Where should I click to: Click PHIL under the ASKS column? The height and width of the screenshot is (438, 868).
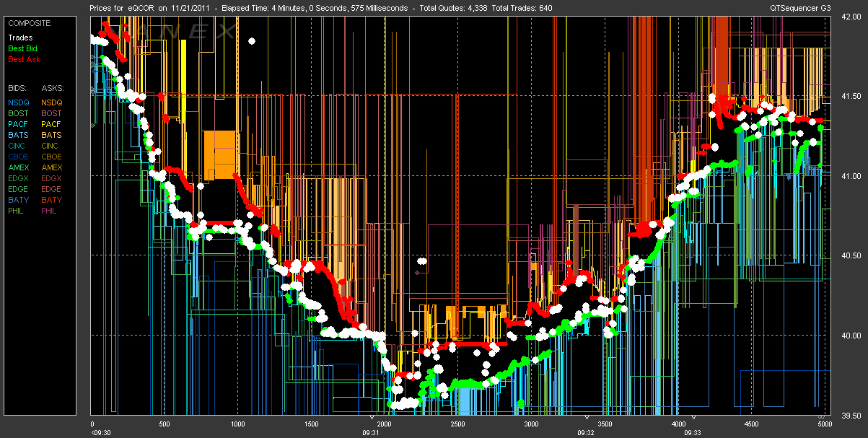click(x=50, y=211)
